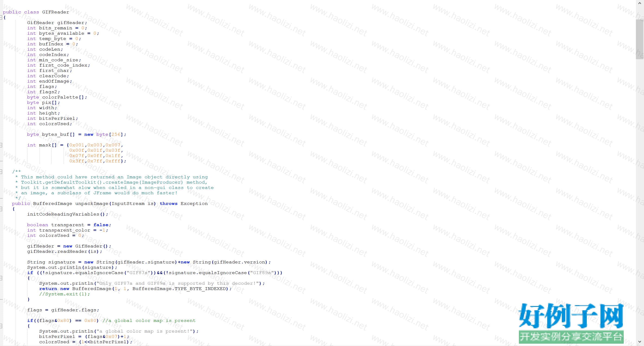Screen dimensions: 644x346
Task: Click the green banner under the logo
Action: pyautogui.click(x=571, y=337)
